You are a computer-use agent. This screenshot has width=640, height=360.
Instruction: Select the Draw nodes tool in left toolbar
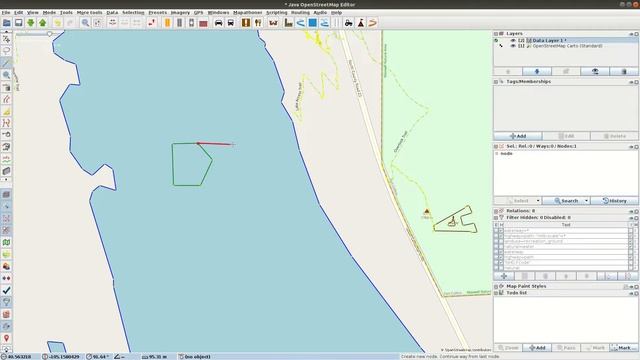6,63
